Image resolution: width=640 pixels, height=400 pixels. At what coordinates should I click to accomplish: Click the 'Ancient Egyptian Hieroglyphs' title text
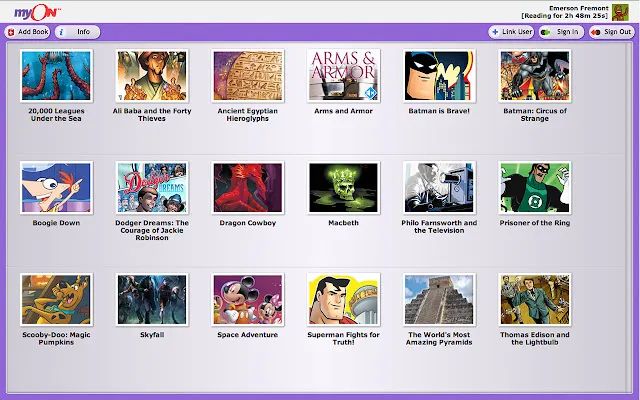[x=248, y=115]
